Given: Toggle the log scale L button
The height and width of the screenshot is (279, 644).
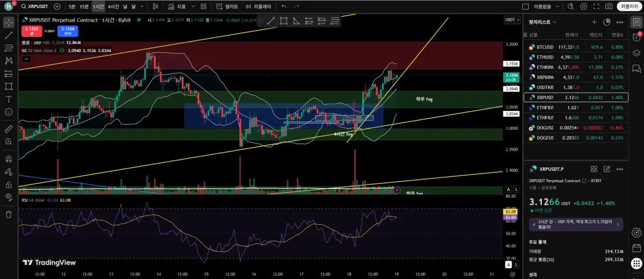Looking at the screenshot, I should click(516, 190).
